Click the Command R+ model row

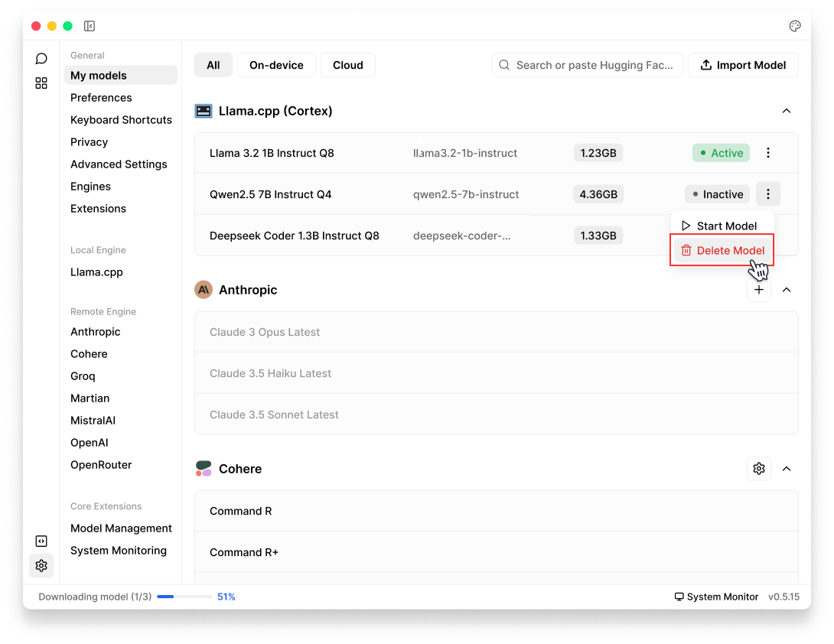click(497, 552)
